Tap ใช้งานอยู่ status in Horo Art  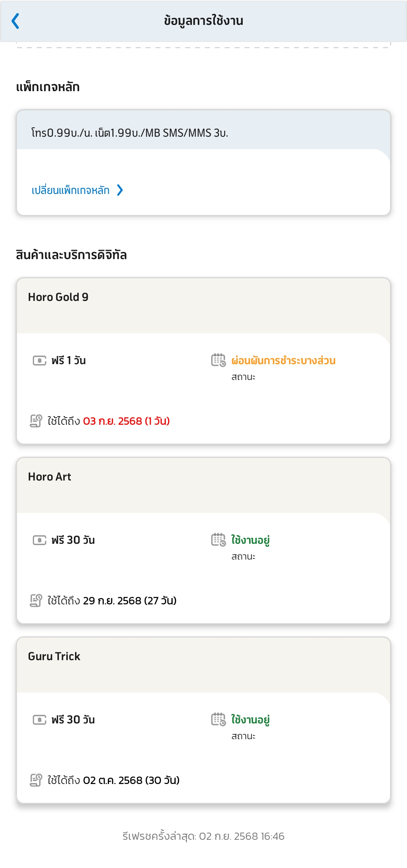251,540
